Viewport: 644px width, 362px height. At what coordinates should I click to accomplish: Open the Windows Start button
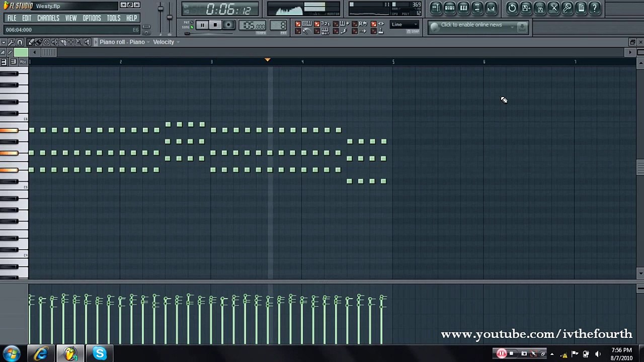(x=11, y=354)
